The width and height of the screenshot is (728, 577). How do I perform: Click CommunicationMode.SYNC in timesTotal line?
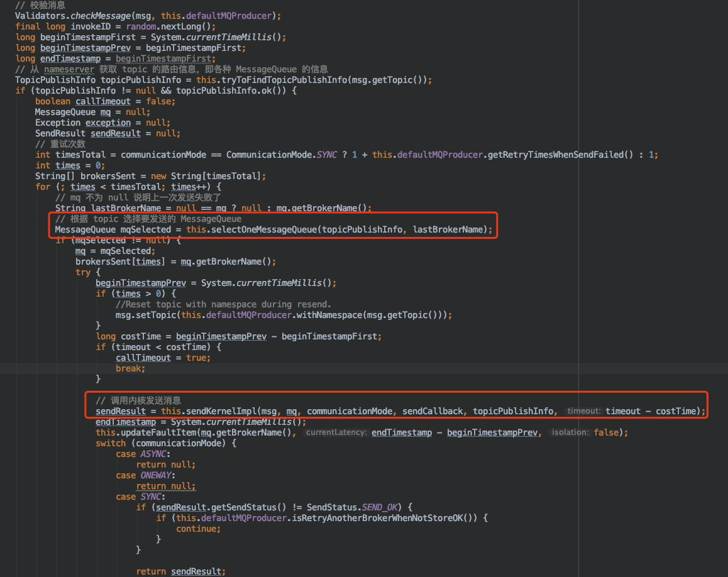[x=282, y=155]
